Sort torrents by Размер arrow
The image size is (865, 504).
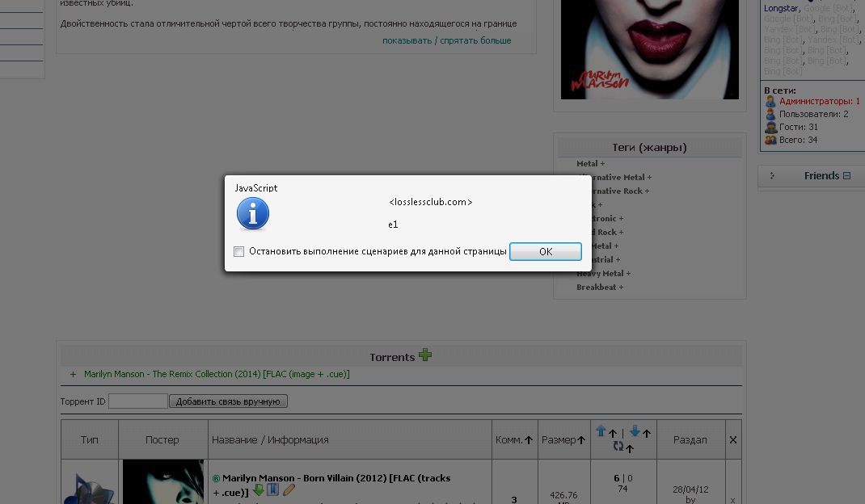581,440
